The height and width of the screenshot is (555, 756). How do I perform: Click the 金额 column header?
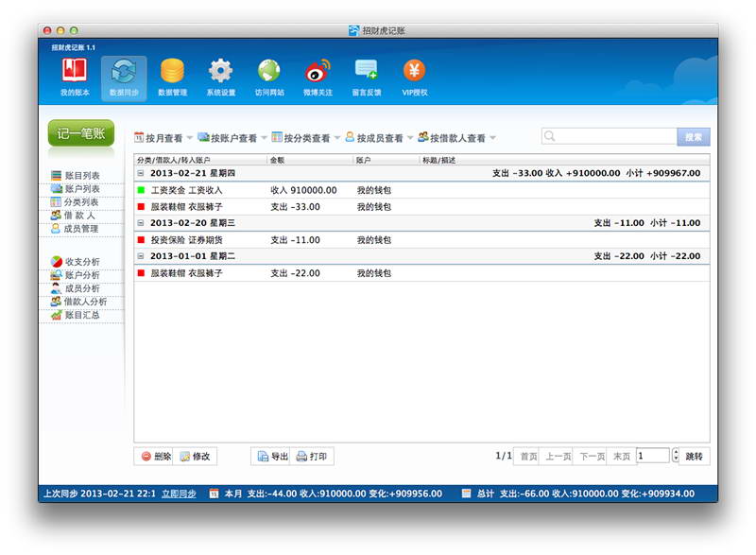tap(310, 160)
